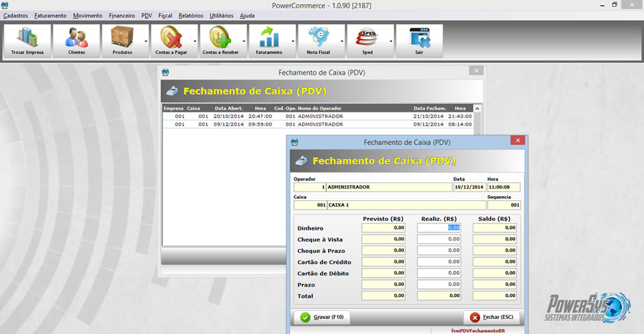
Task: Open Contas a Pagar toolbar icon
Action: click(x=171, y=40)
